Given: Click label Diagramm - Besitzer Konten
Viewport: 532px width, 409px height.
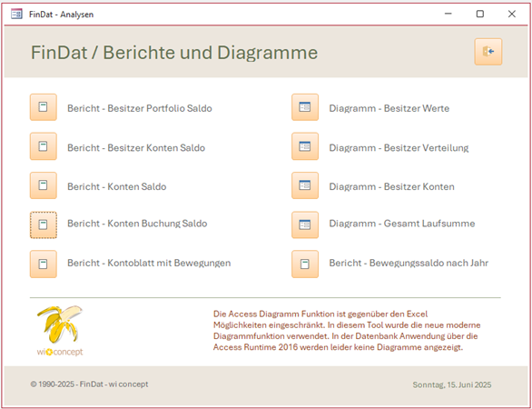Looking at the screenshot, I should 391,186.
